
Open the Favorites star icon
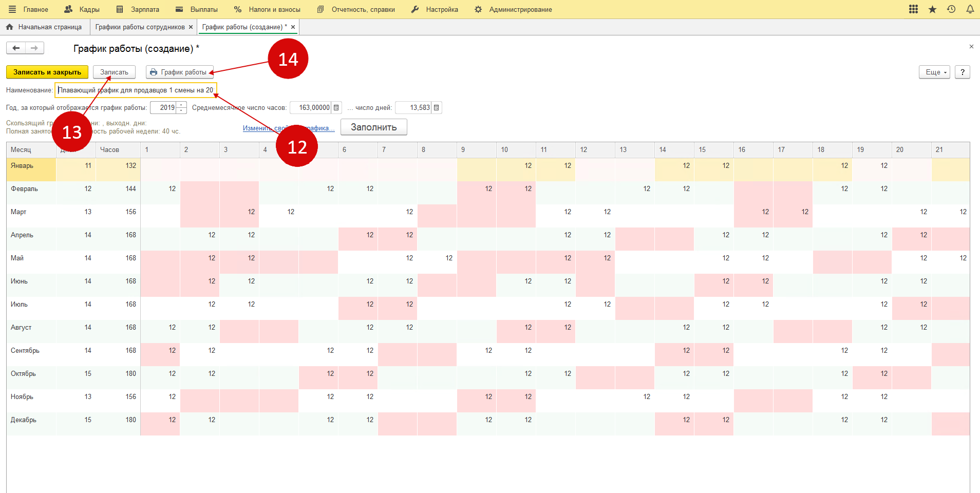coord(932,9)
